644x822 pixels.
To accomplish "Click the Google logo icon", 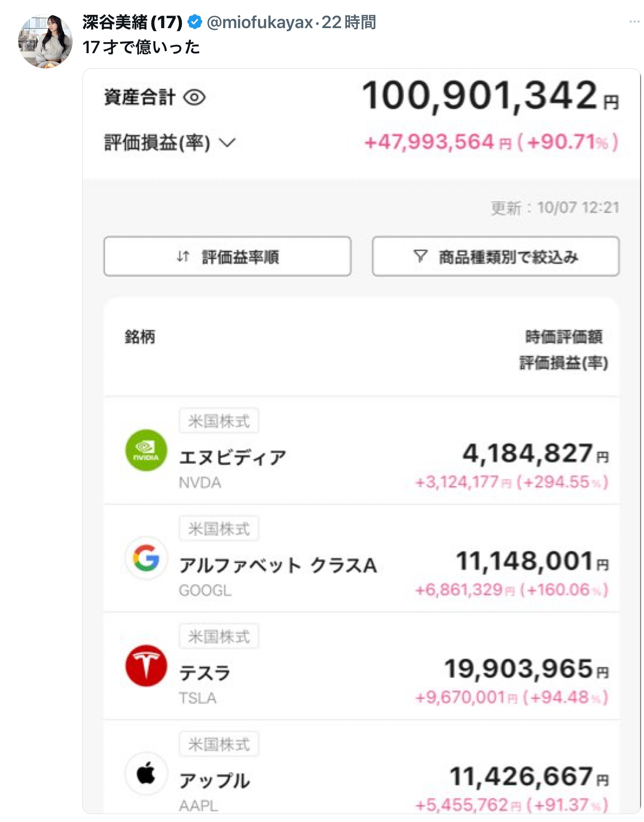I will point(146,558).
